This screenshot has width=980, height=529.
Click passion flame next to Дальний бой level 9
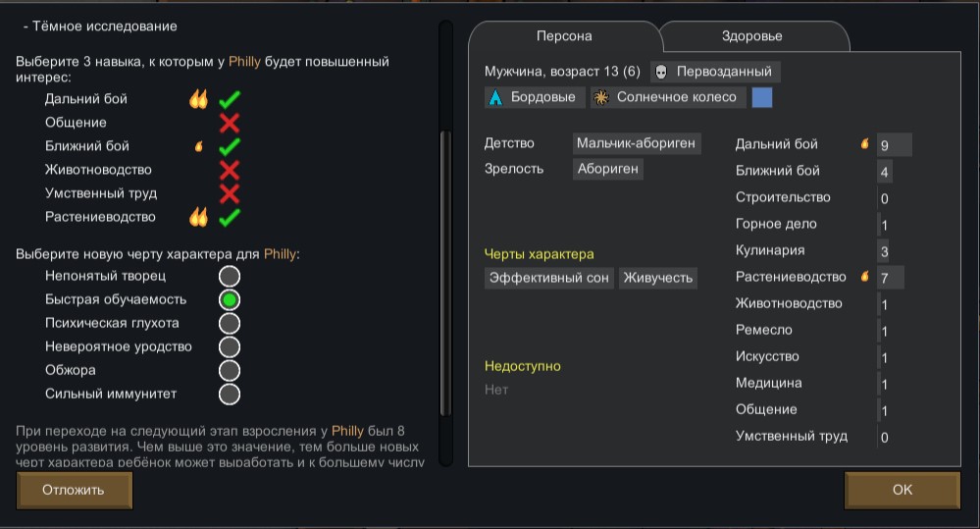point(865,144)
